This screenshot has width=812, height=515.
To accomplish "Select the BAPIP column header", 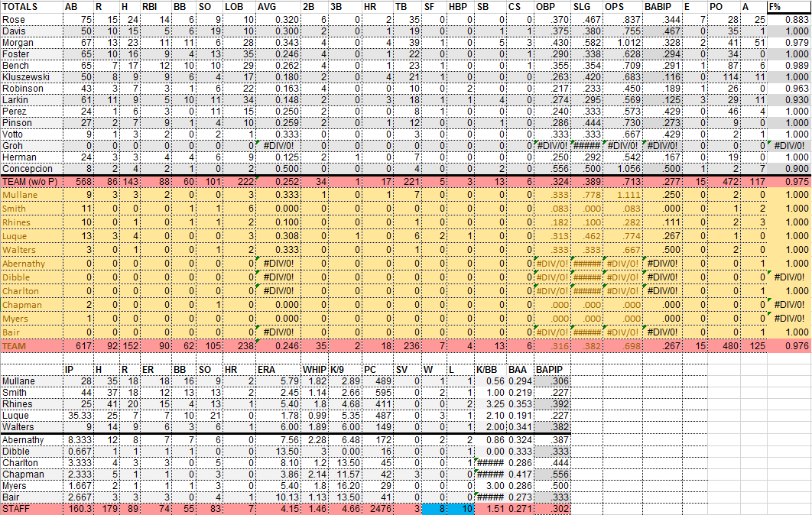I will point(552,370).
